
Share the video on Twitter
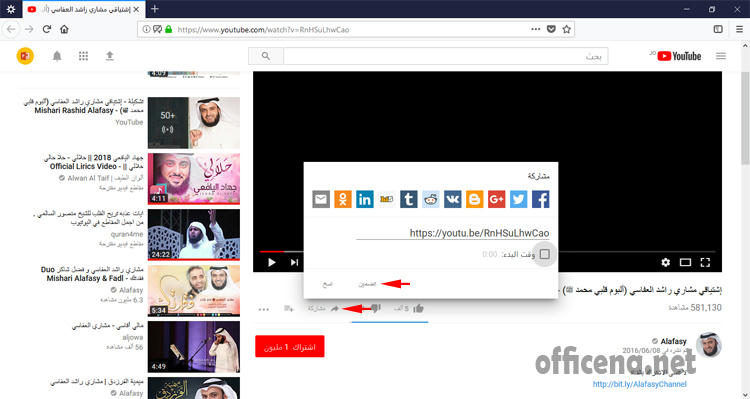tap(518, 199)
